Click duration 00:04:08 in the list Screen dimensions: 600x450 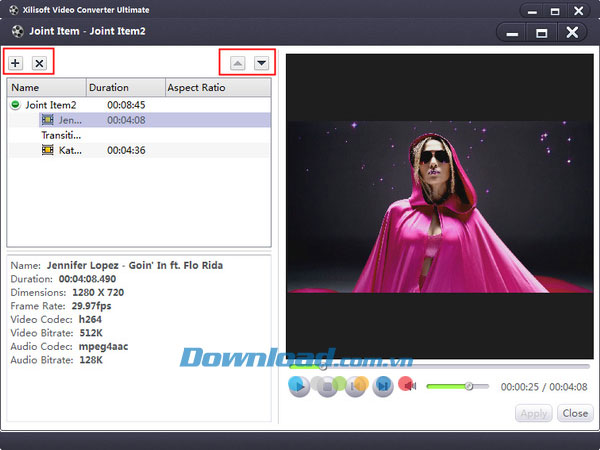126,120
